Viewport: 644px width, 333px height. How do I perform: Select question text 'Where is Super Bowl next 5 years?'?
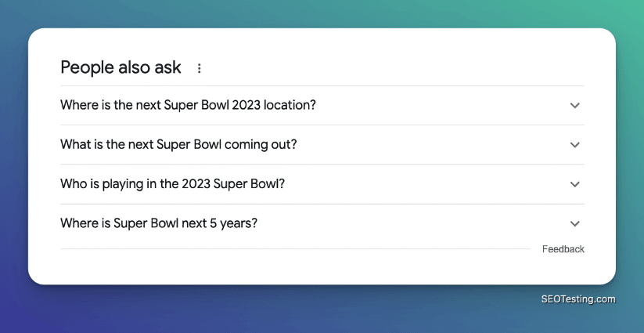click(x=159, y=223)
